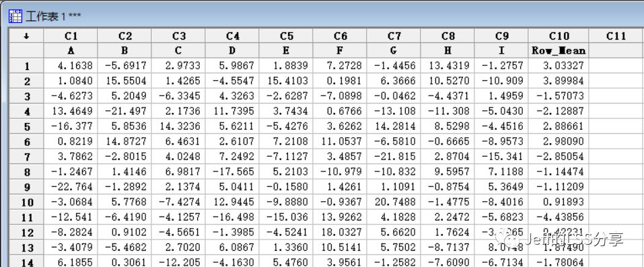Screen dimensions: 644x267
Task: Select column header C10
Action: pyautogui.click(x=558, y=36)
